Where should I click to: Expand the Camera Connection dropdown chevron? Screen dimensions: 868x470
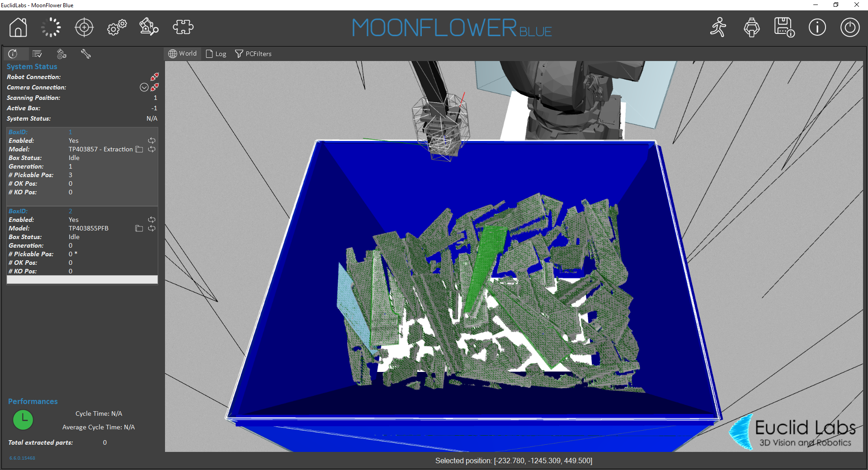click(x=144, y=87)
